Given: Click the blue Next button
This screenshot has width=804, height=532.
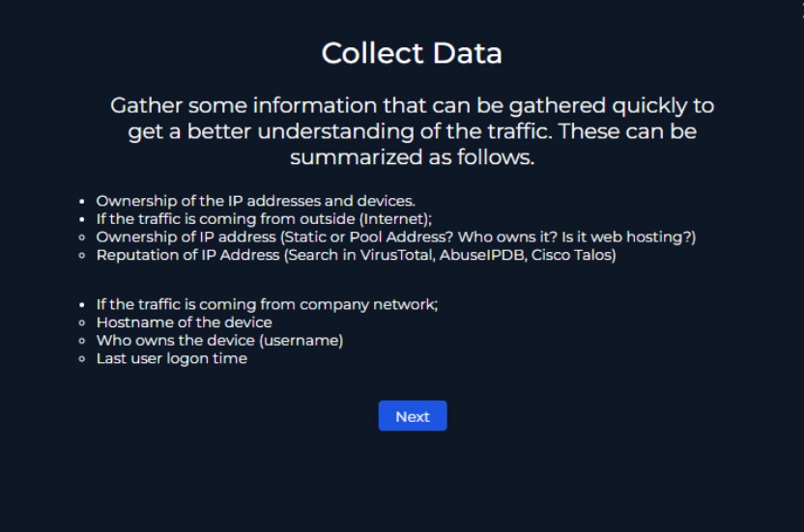Looking at the screenshot, I should [x=413, y=416].
